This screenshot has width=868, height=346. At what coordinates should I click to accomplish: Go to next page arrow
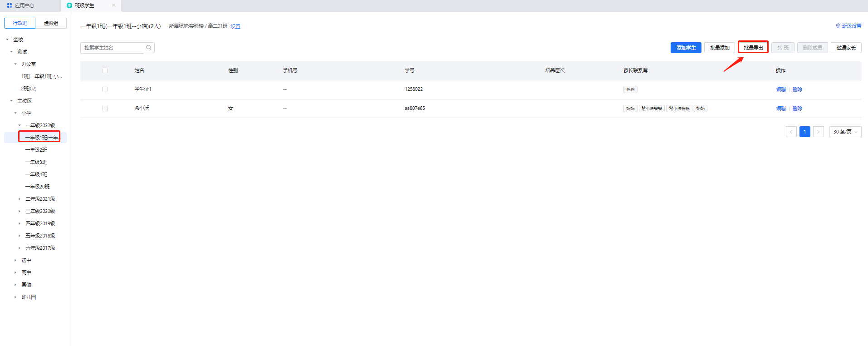[x=818, y=132]
